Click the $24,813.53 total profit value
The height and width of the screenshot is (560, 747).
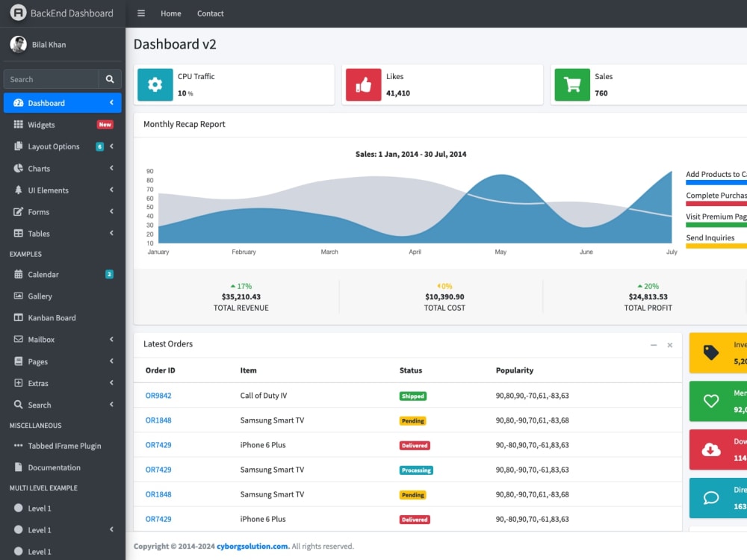[x=648, y=296]
